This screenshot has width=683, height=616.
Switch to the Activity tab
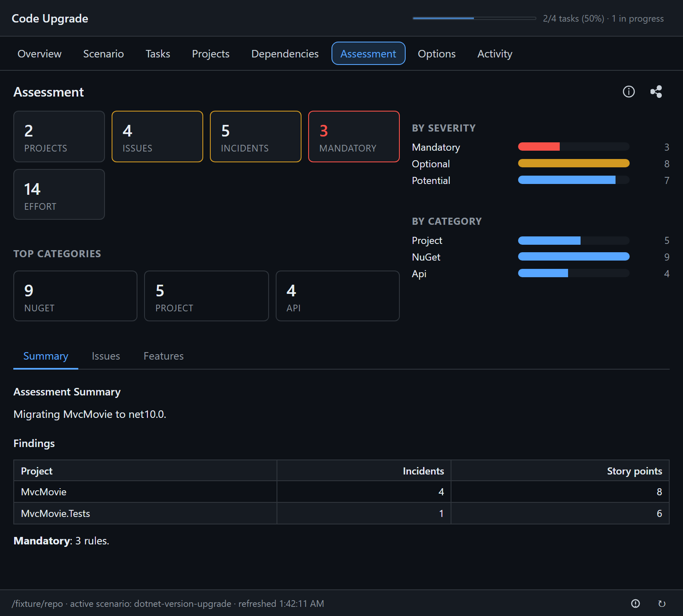(x=495, y=54)
